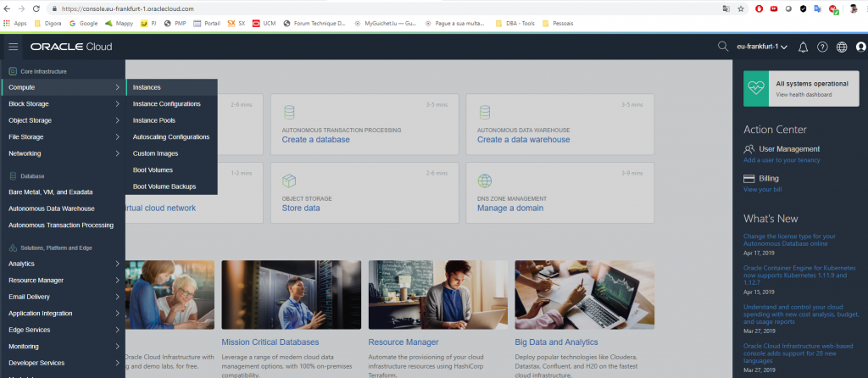The width and height of the screenshot is (868, 378).
Task: Expand the Edge Services submenu
Action: coord(63,330)
